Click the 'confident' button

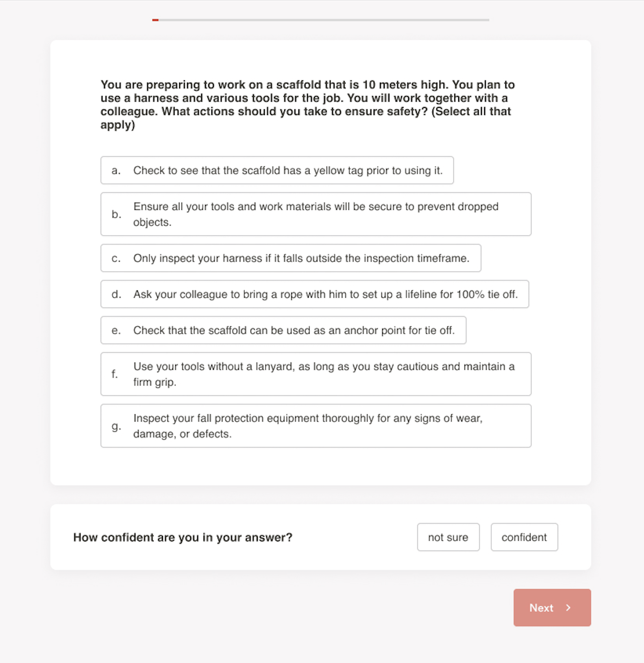click(x=524, y=537)
